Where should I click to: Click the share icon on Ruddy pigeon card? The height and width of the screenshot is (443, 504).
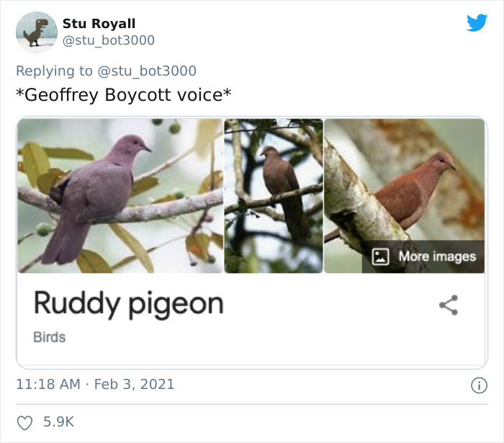(x=449, y=305)
